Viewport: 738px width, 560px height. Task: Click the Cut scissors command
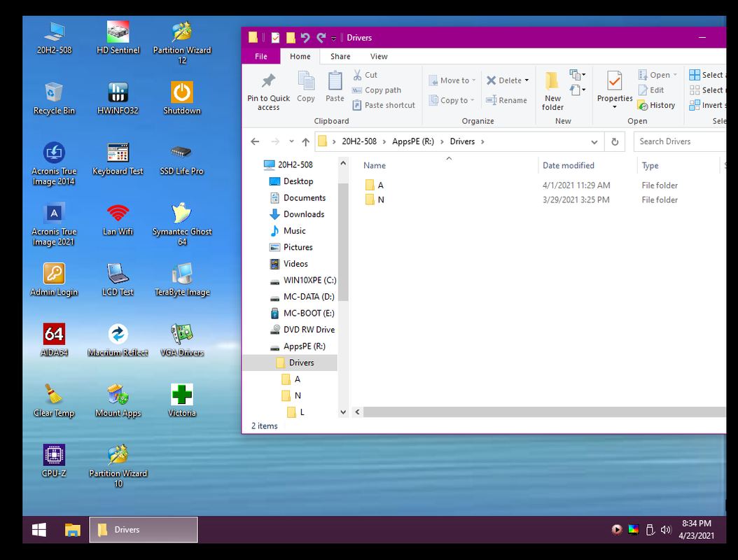pyautogui.click(x=365, y=75)
